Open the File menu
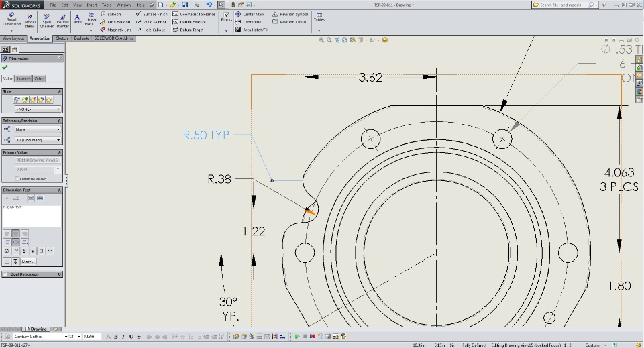The image size is (644, 348). coord(53,5)
